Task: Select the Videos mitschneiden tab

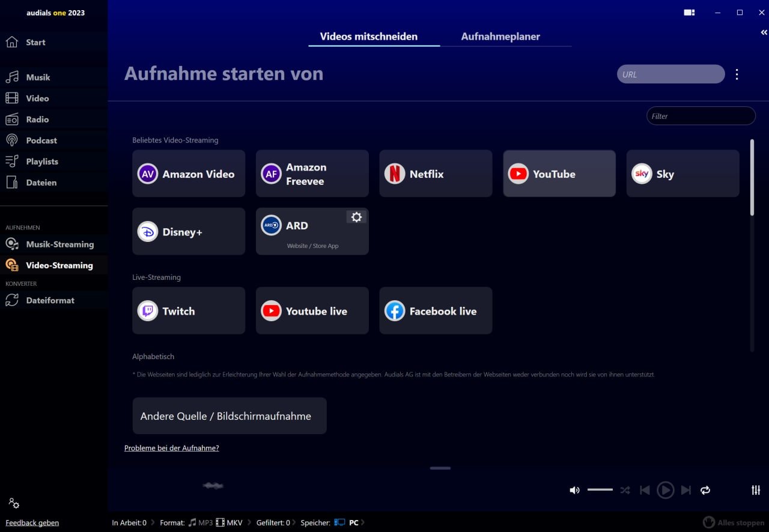Action: pyautogui.click(x=369, y=37)
